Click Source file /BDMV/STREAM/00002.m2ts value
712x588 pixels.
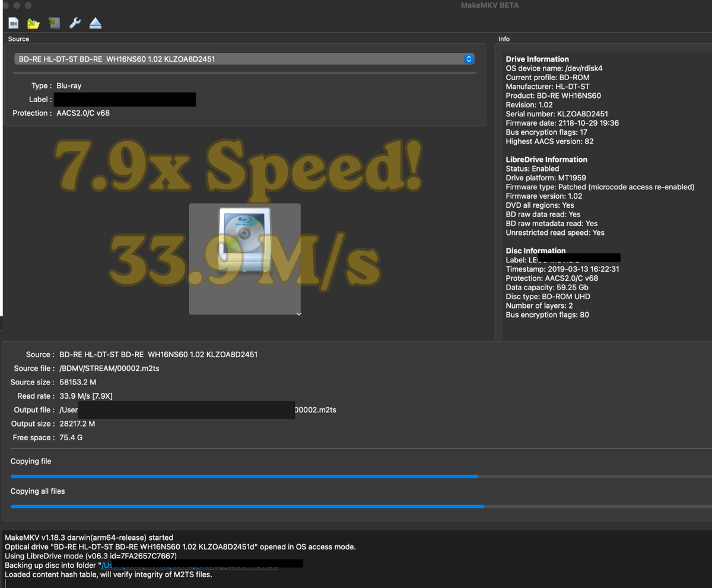click(109, 368)
